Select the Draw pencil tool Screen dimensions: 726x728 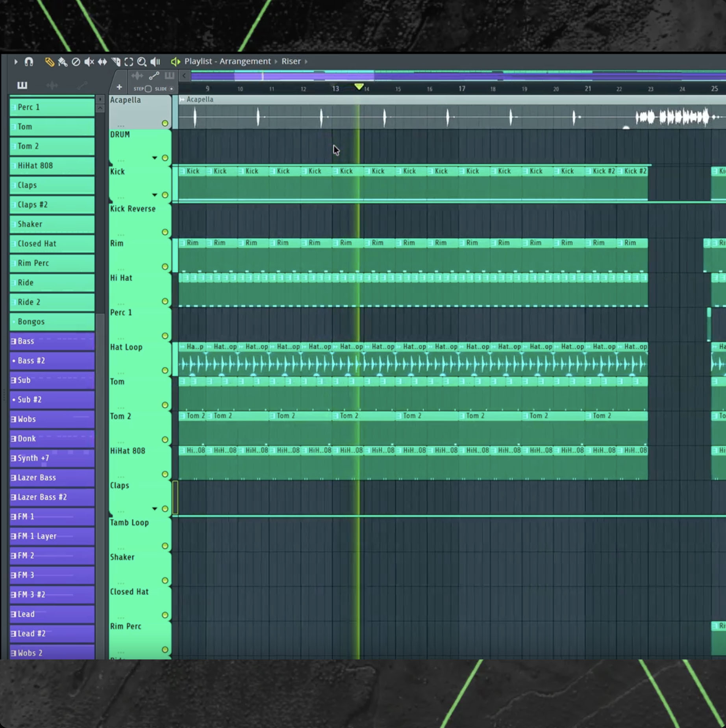tap(49, 62)
